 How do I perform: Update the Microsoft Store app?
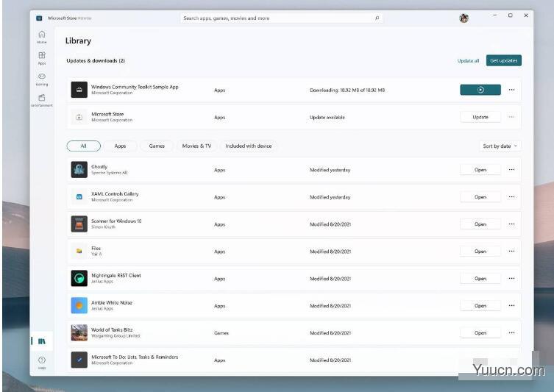[x=480, y=117]
